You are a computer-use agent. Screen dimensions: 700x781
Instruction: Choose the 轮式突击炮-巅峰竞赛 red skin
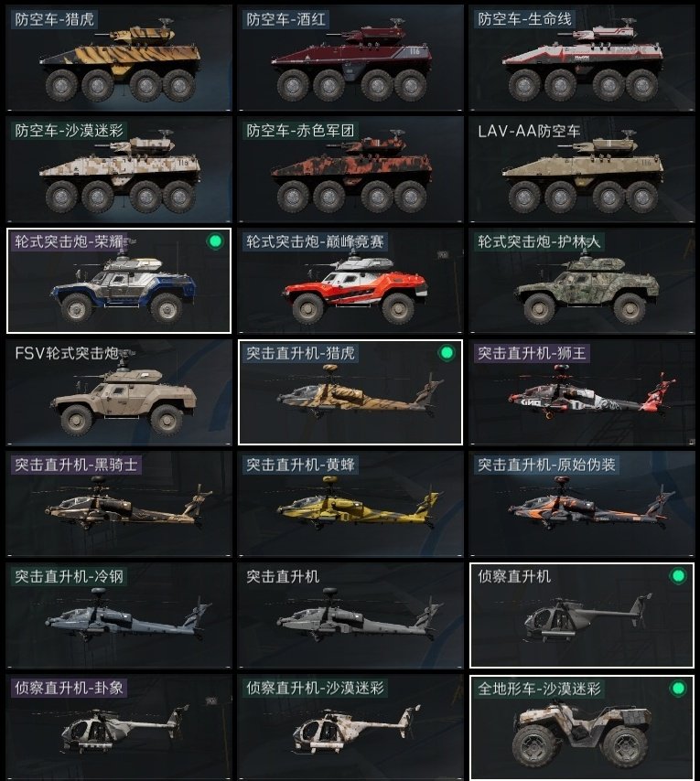(x=350, y=281)
